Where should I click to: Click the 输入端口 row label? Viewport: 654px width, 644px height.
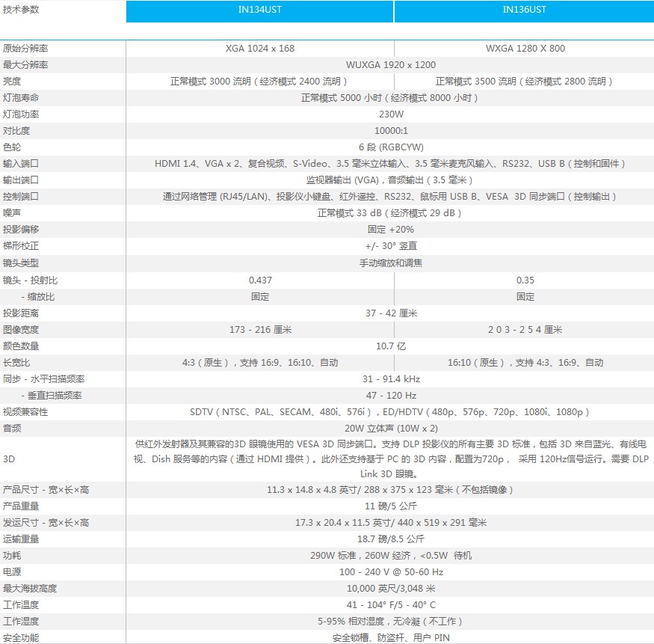click(21, 164)
